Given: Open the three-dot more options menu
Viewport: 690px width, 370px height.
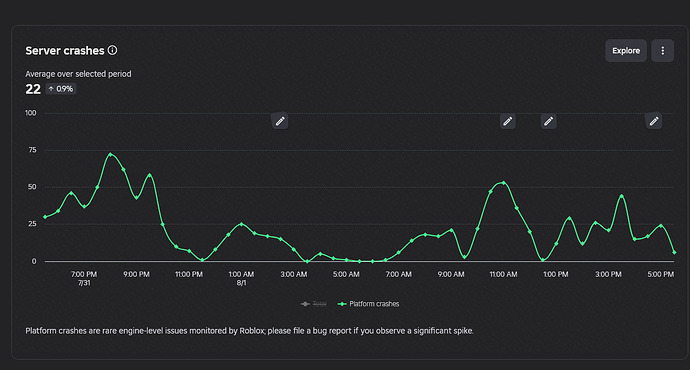Looking at the screenshot, I should point(663,51).
